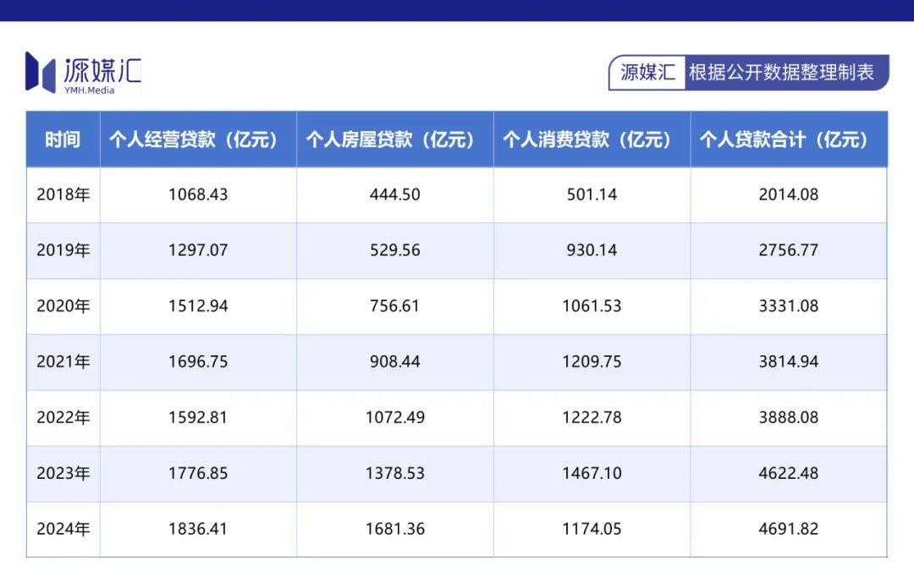Click the 源媒汇 white badge label
This screenshot has width=914, height=588.
[x=647, y=73]
